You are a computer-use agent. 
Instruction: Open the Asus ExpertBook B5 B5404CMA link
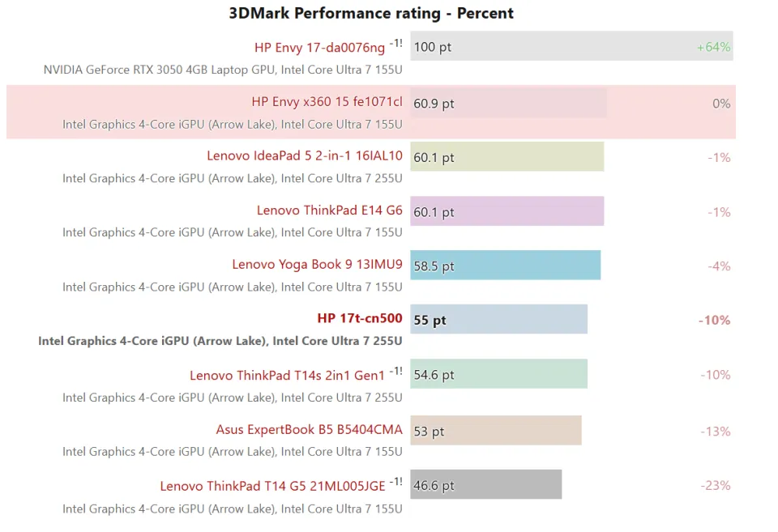[x=309, y=430]
